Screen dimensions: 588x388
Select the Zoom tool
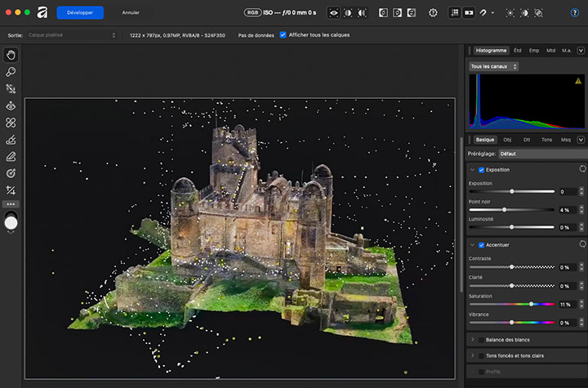tap(11, 72)
